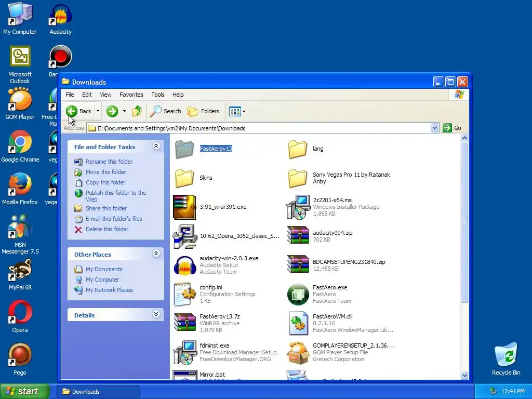Select the 10.62_Opera_1062_classic setup icon
This screenshot has height=399, width=532.
184,236
